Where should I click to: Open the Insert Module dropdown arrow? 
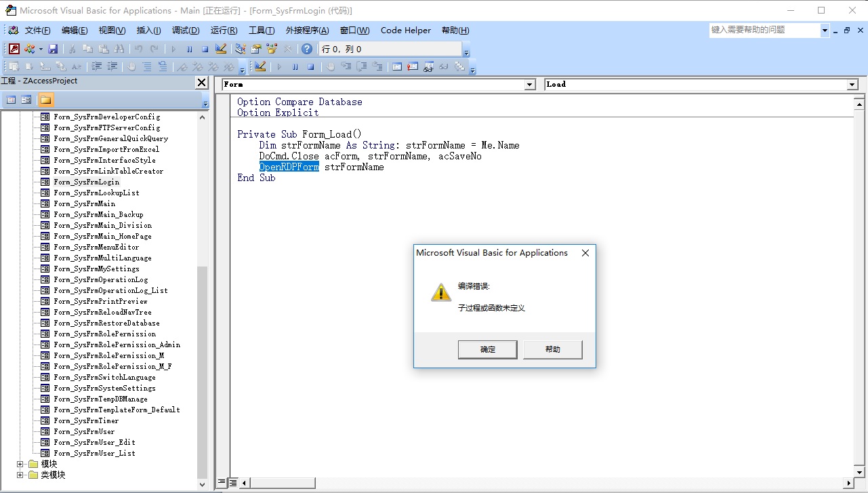tap(41, 49)
